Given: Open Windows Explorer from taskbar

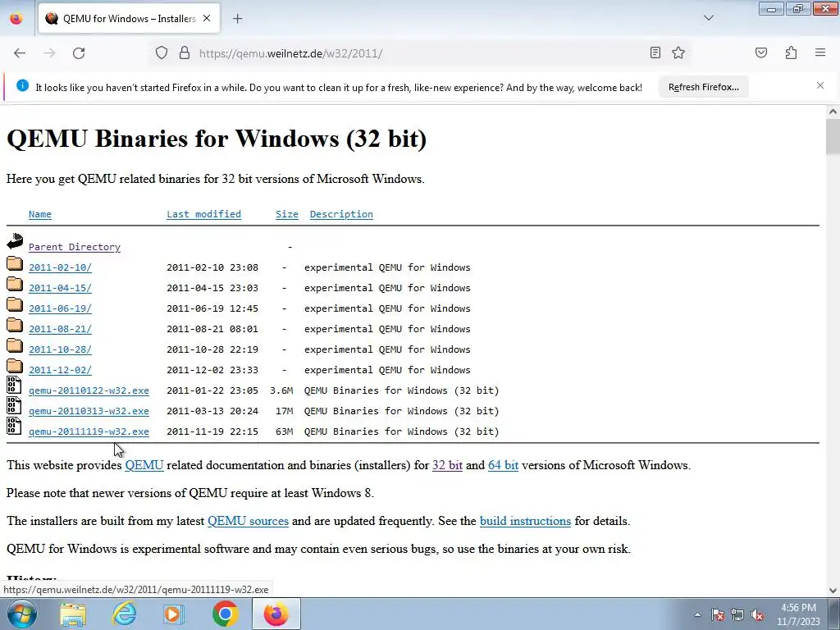Looking at the screenshot, I should [73, 614].
